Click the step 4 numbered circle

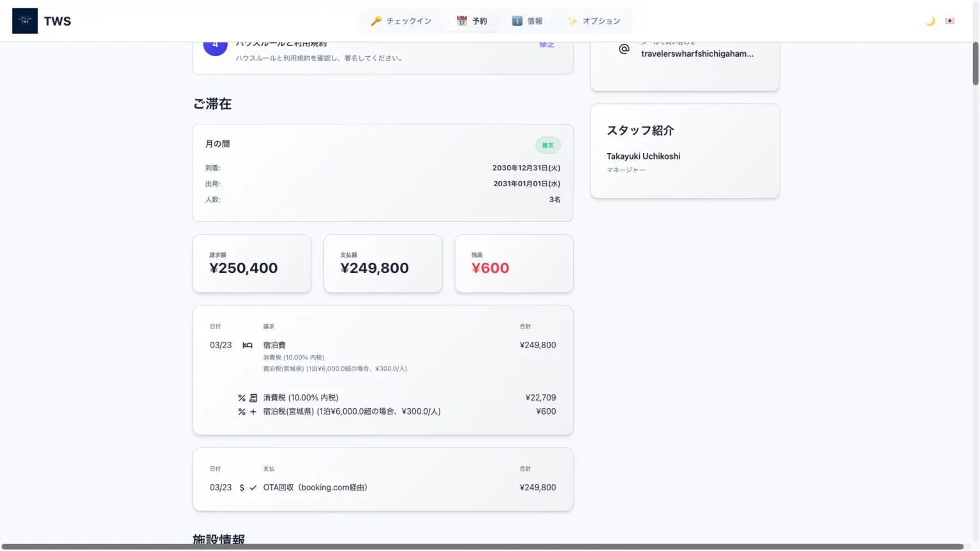pyautogui.click(x=215, y=46)
